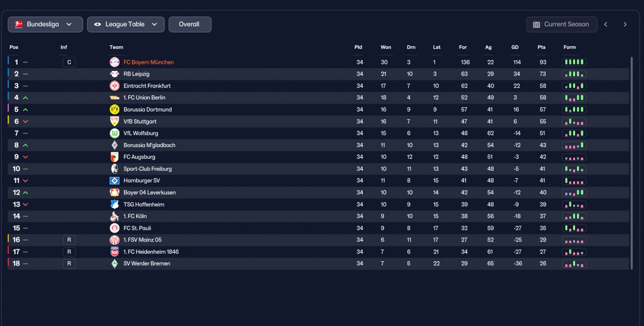Click the FC Bayern München club crest
Screen dimensions: 644x326
pos(114,62)
